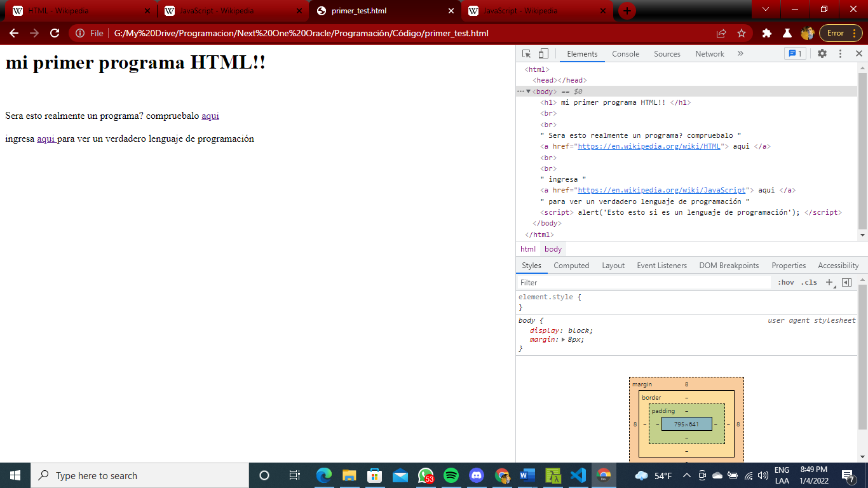Select the body breadcrumb

553,249
